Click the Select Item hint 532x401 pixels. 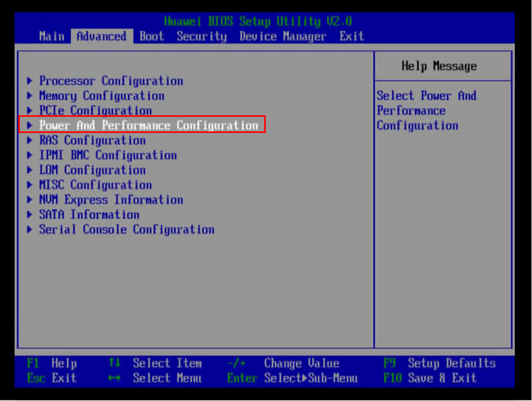click(x=155, y=363)
